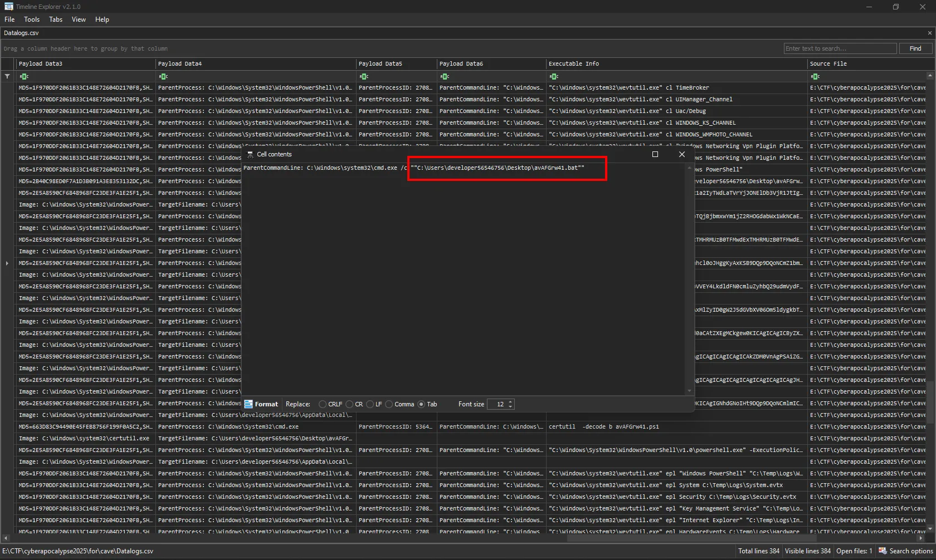Image resolution: width=936 pixels, height=560 pixels.
Task: Select the Comma replace radio option
Action: pyautogui.click(x=389, y=404)
